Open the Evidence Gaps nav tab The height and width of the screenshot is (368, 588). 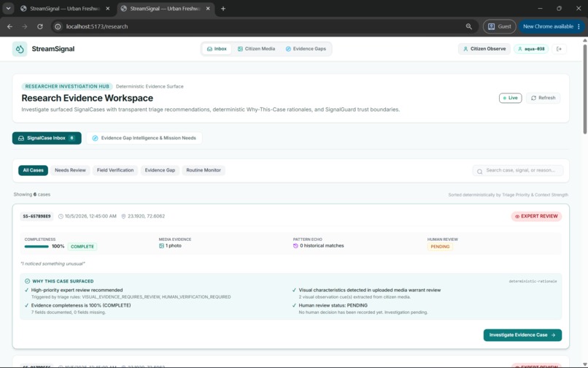(x=306, y=49)
